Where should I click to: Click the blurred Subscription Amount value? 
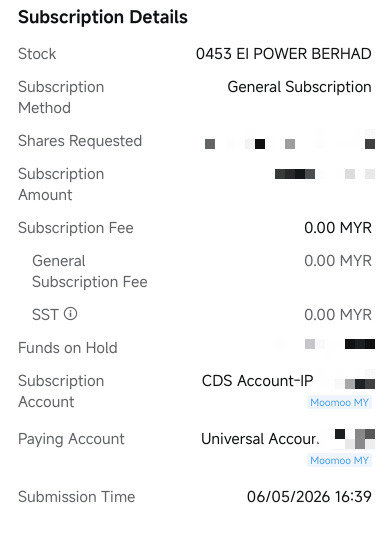click(x=325, y=174)
